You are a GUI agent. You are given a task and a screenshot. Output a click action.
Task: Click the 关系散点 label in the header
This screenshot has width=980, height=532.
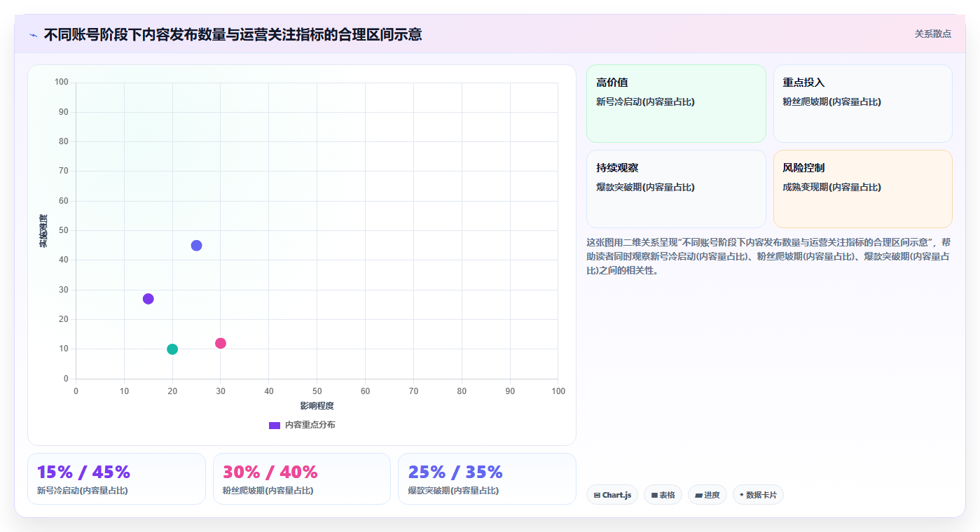click(933, 34)
